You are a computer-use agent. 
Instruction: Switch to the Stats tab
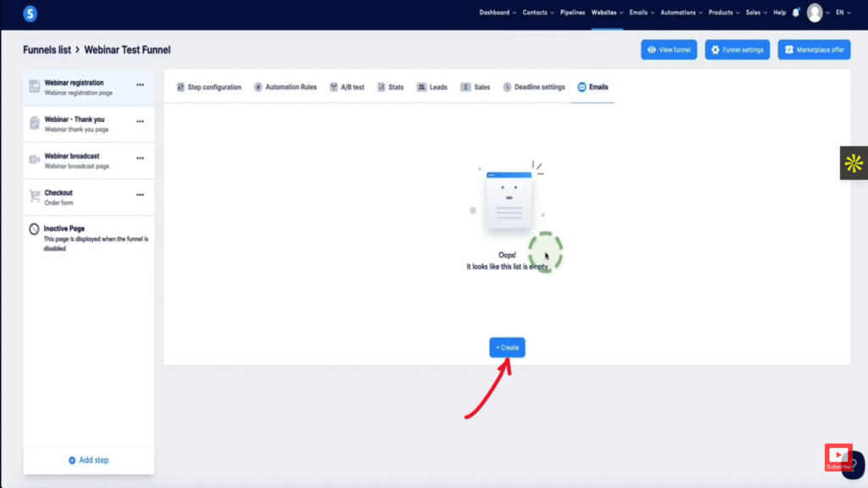click(x=390, y=87)
